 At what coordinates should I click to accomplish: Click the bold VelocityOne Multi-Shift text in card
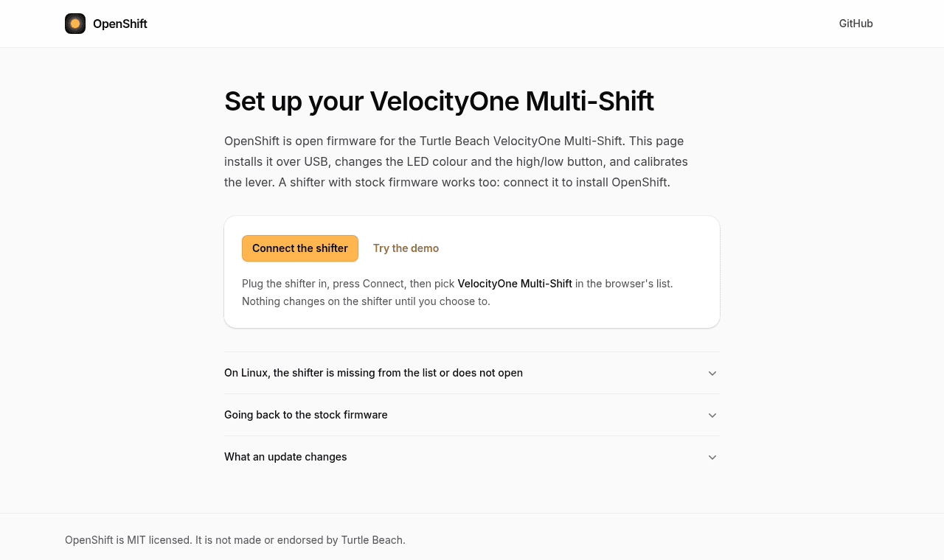(515, 283)
